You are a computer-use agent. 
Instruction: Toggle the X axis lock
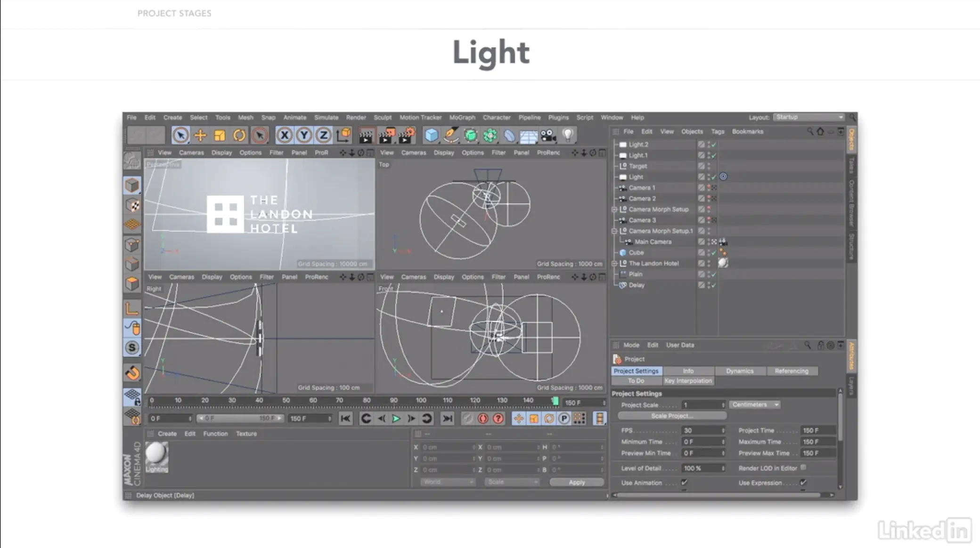[x=285, y=136]
